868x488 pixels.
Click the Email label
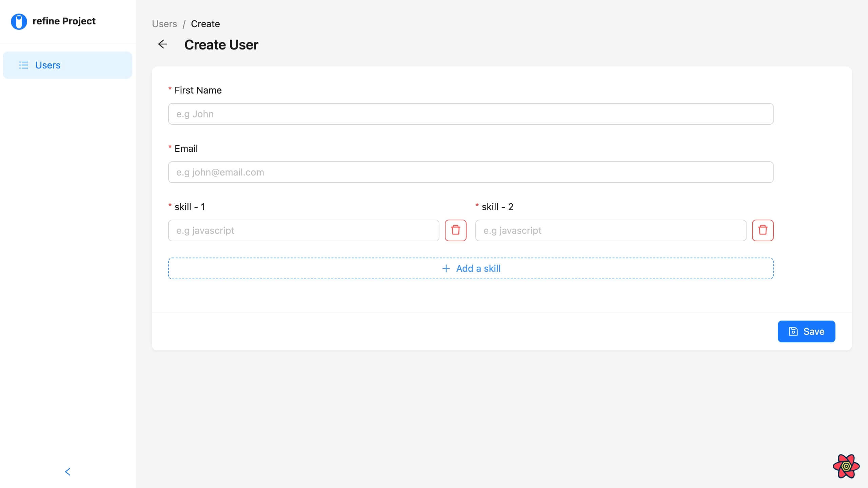click(186, 148)
